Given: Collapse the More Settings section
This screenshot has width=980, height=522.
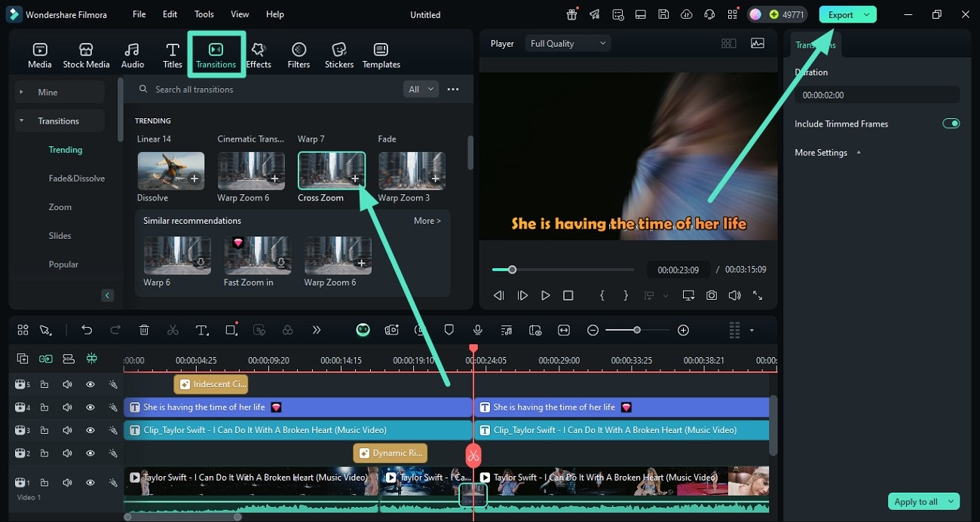Looking at the screenshot, I should tap(858, 152).
